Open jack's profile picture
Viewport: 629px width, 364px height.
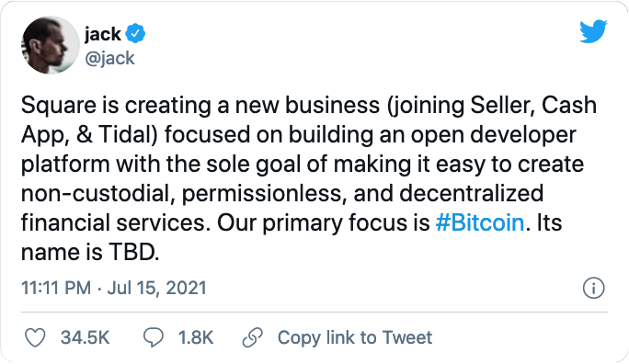coord(51,45)
